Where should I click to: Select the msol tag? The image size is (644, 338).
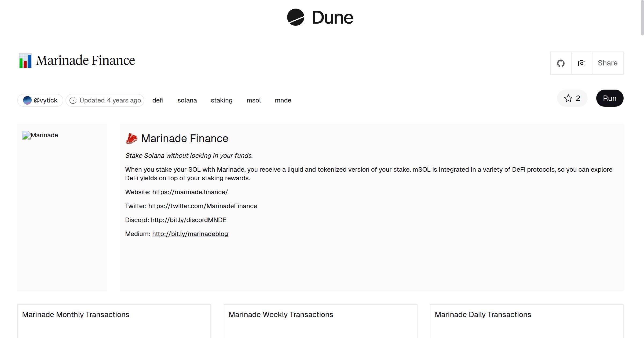(254, 100)
